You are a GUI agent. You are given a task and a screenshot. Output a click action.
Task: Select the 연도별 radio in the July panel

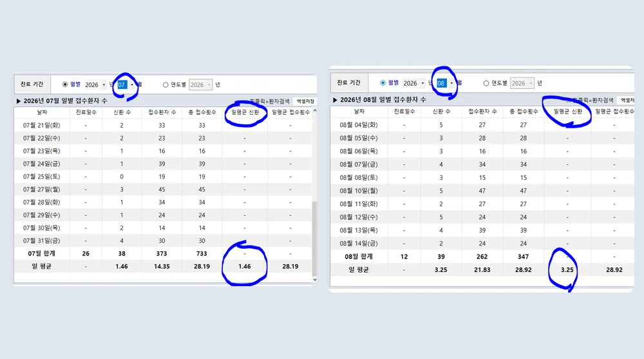pos(166,84)
